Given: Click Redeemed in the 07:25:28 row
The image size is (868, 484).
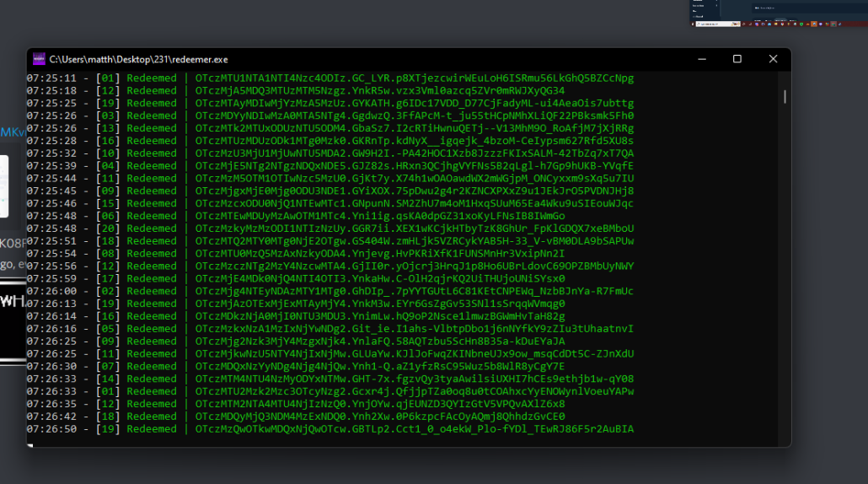Looking at the screenshot, I should 152,141.
